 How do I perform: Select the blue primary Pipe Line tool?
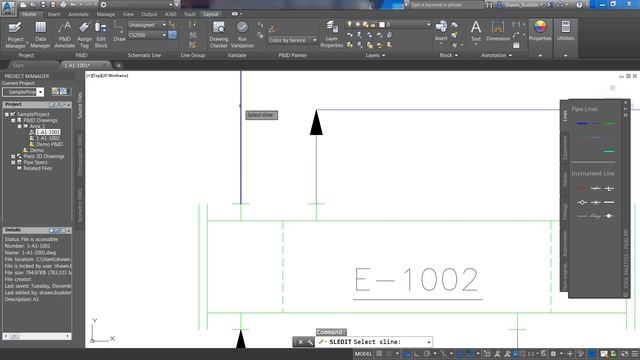(583, 123)
